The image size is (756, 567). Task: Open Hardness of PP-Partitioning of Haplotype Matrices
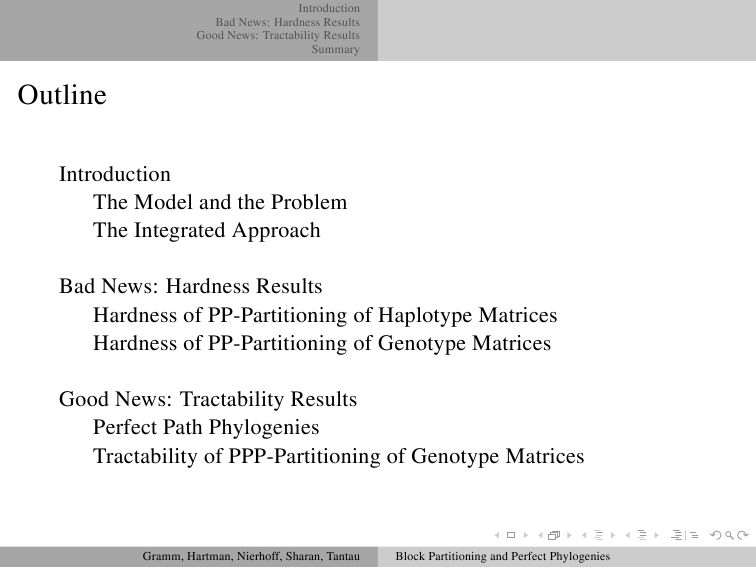[325, 315]
